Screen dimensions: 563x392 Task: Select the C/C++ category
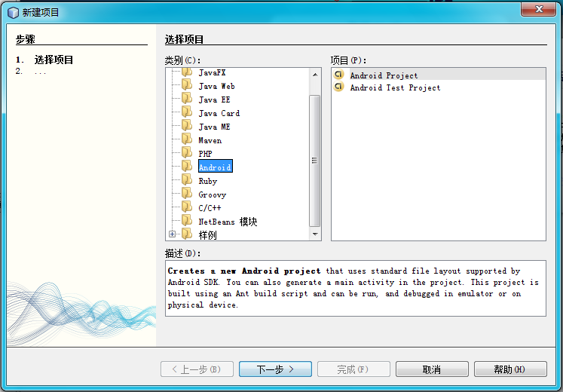click(210, 208)
